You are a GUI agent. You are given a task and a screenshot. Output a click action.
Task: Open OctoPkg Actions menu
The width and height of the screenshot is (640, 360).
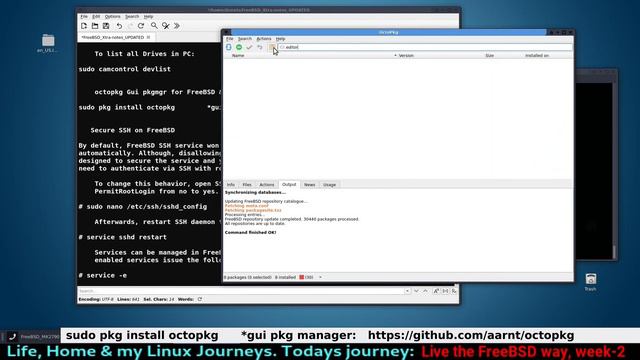click(264, 39)
